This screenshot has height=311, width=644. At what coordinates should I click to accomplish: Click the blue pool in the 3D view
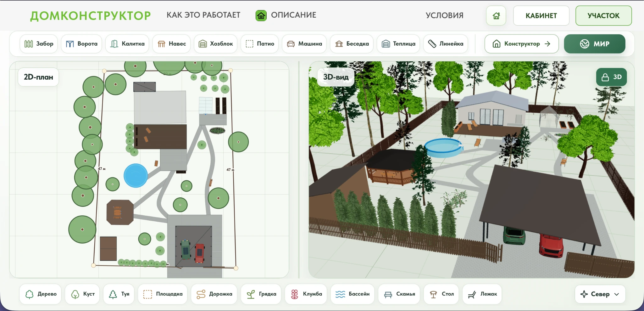(443, 147)
